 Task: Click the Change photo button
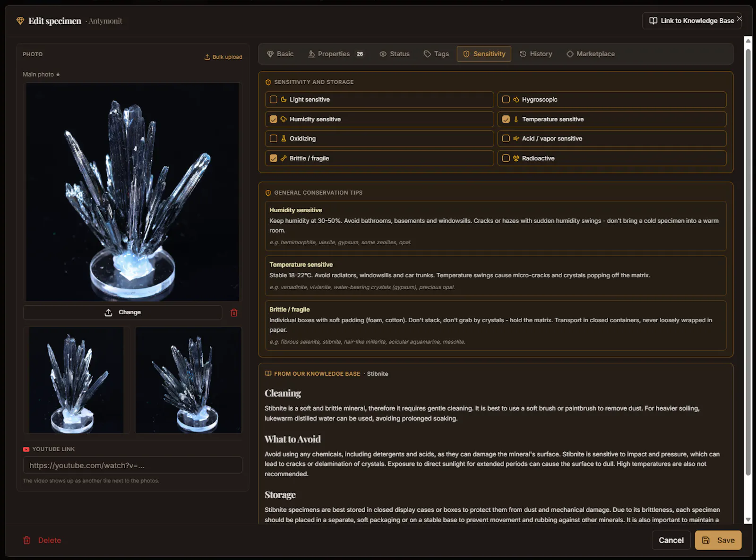[122, 312]
